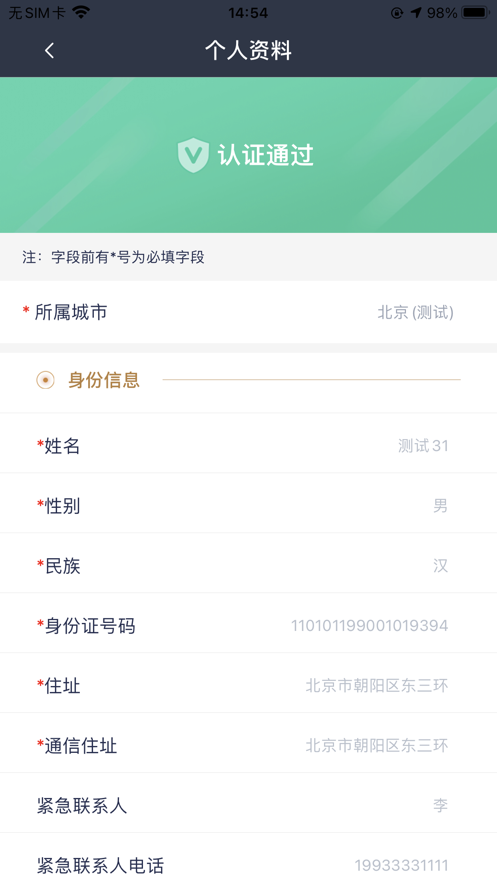Open the 民族 ethnicity picker
The image size is (497, 883).
[x=248, y=565]
